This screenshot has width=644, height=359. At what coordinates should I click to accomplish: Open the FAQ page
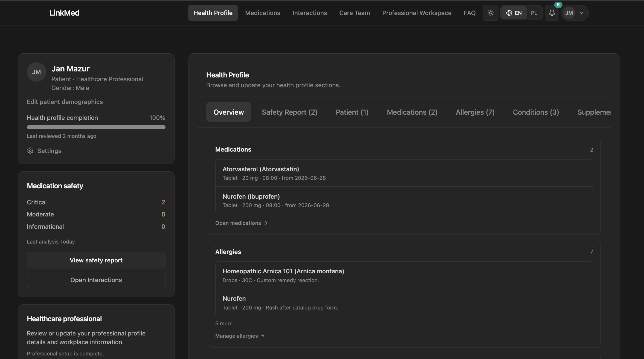coord(469,13)
